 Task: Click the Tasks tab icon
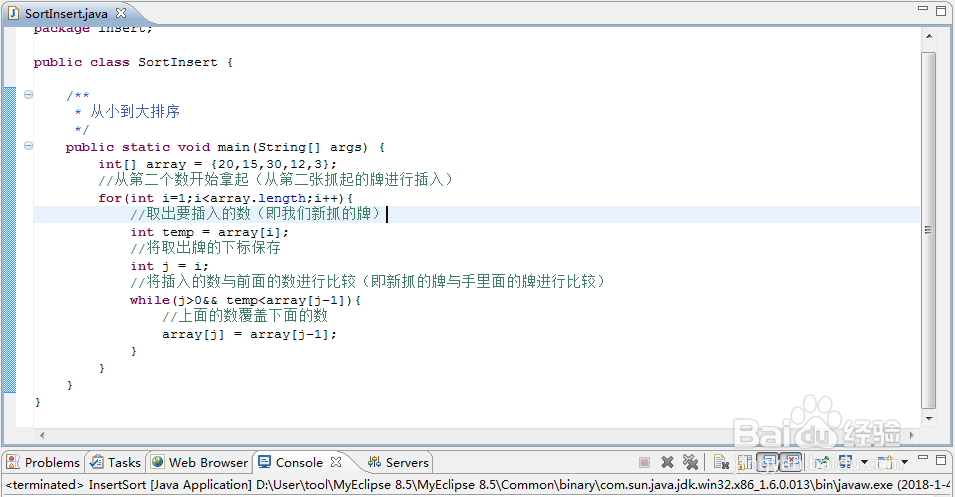[96, 462]
